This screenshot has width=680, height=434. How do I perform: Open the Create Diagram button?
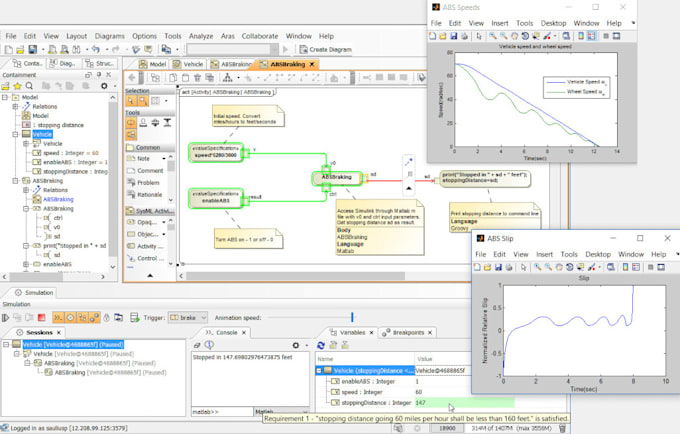[325, 49]
